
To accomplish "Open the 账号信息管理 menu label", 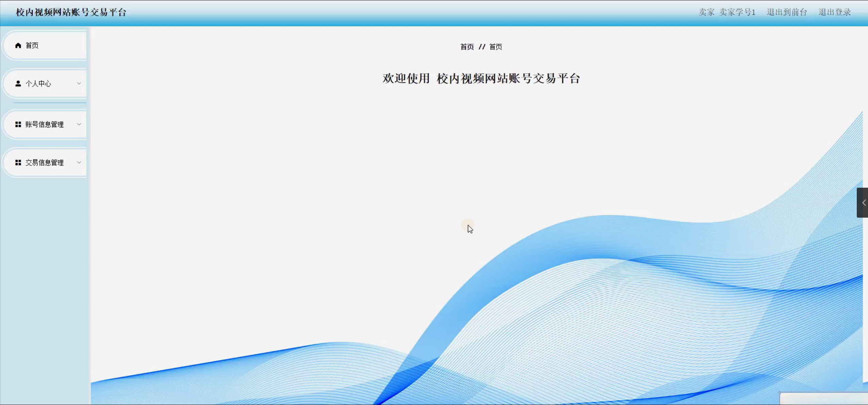I will tap(44, 124).
